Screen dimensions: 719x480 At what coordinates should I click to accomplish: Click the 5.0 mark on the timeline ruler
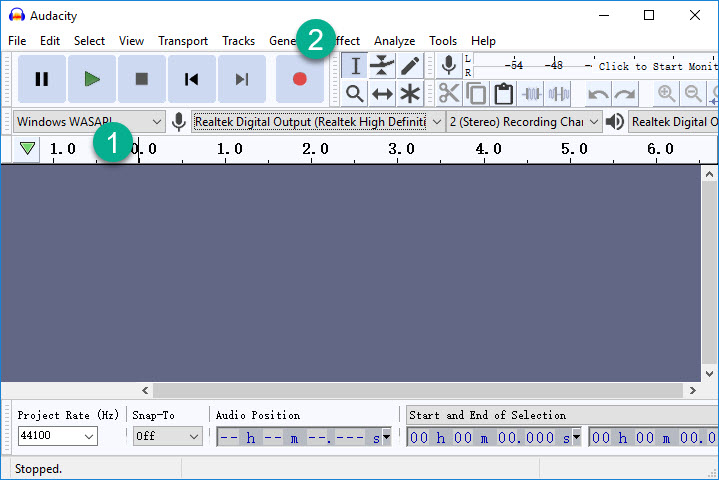click(x=574, y=149)
